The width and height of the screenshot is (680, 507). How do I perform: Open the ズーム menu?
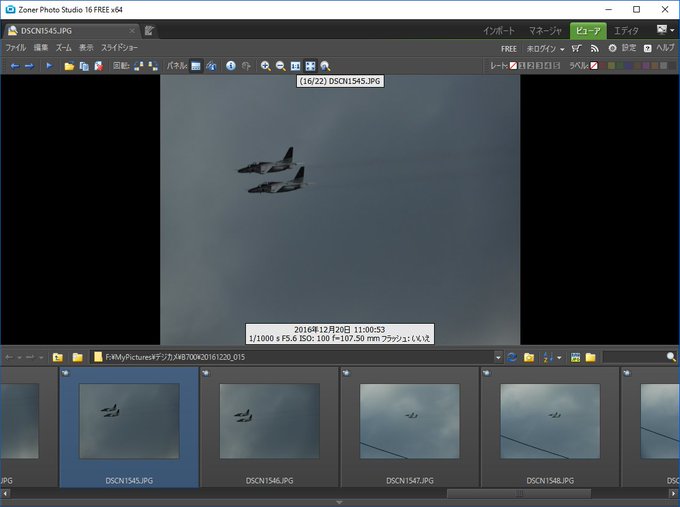coord(63,48)
